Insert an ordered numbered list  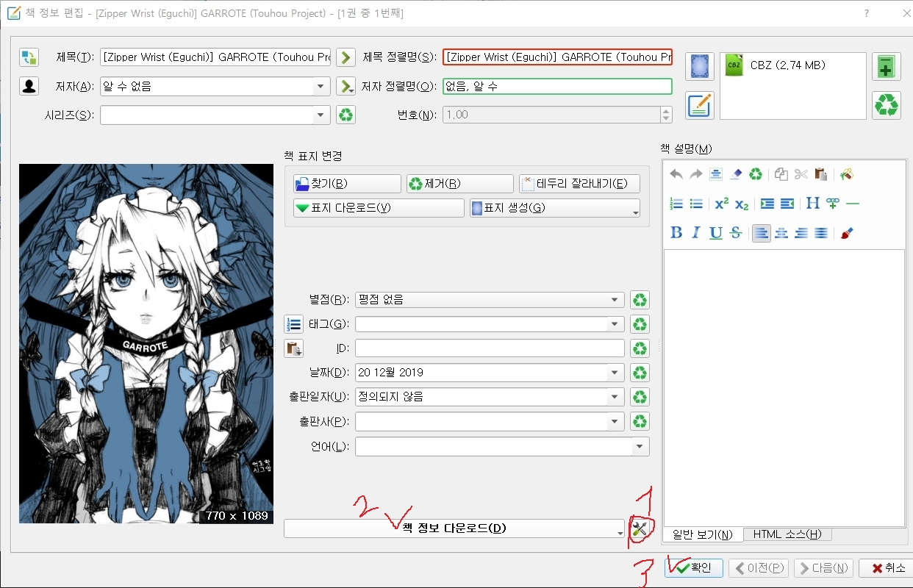pos(677,204)
